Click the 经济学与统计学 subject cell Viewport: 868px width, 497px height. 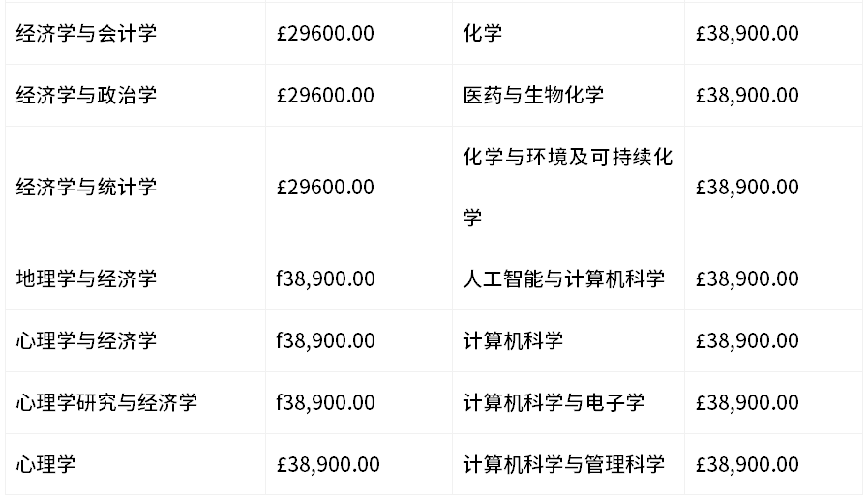tap(86, 187)
